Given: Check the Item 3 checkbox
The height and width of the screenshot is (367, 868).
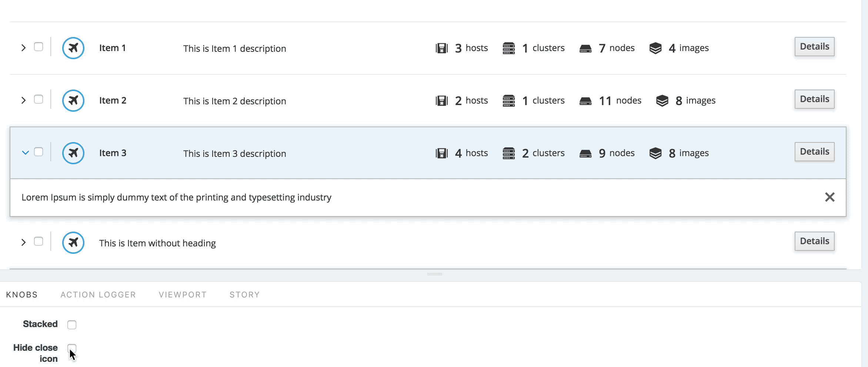Looking at the screenshot, I should 39,152.
